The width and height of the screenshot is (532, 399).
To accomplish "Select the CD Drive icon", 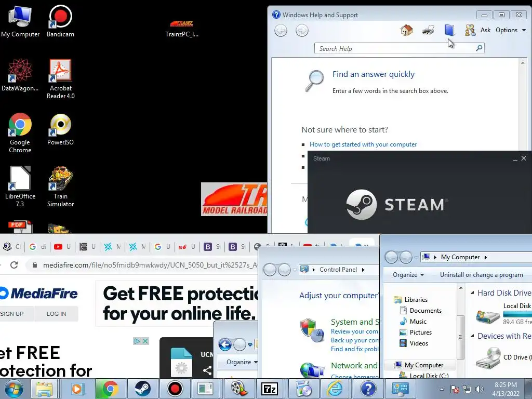I will [x=488, y=357].
